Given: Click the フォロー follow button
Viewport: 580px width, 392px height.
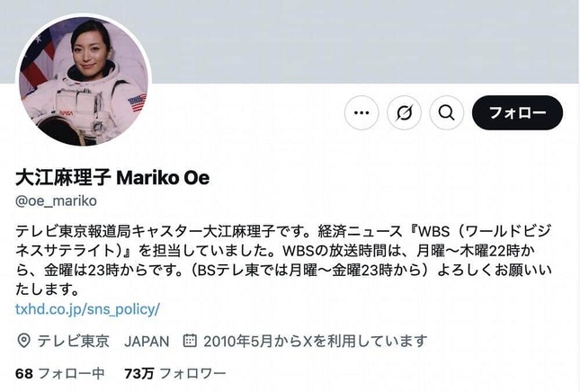Looking at the screenshot, I should pos(517,112).
